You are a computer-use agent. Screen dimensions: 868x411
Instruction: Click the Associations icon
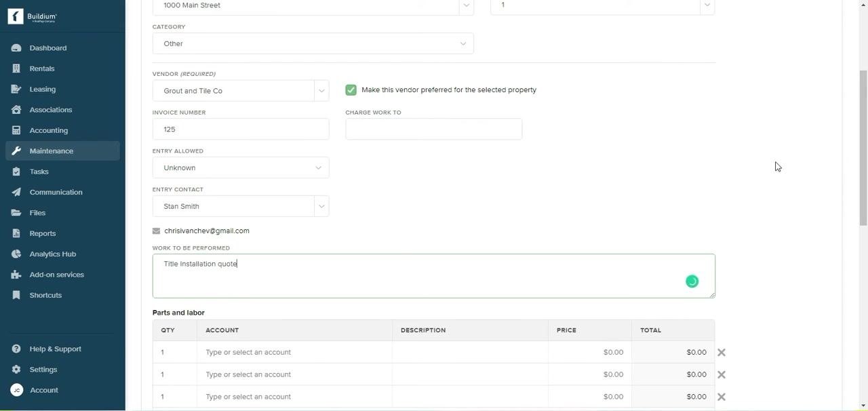(x=16, y=110)
